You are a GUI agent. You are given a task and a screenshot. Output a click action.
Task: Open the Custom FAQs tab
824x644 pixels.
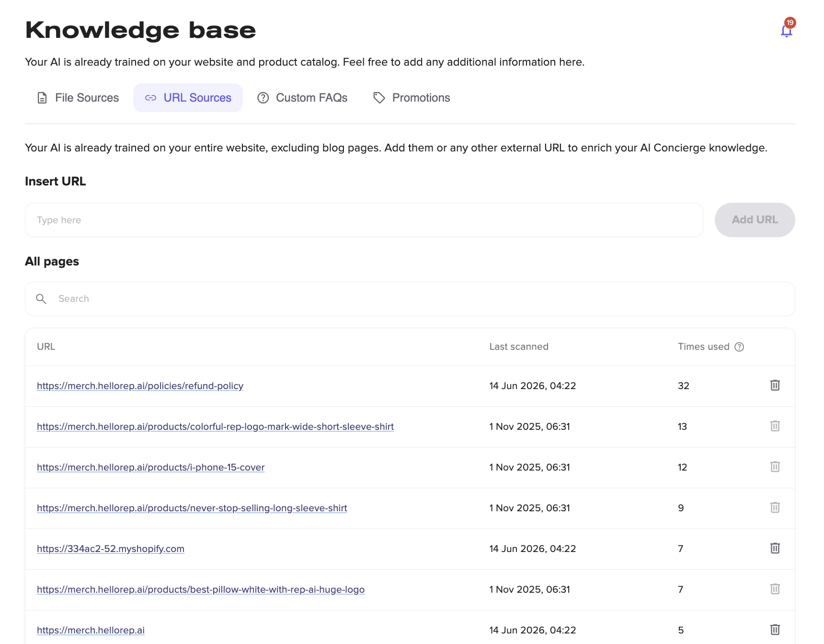pyautogui.click(x=302, y=98)
